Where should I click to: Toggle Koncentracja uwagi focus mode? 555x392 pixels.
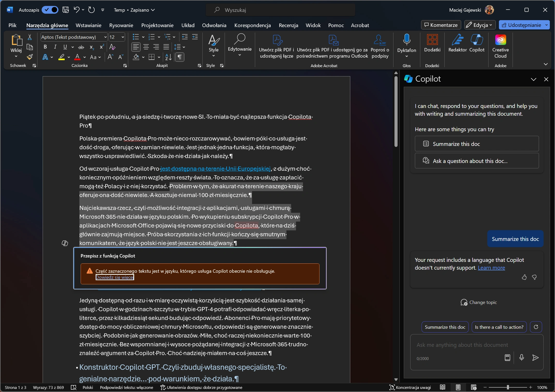[x=410, y=387]
